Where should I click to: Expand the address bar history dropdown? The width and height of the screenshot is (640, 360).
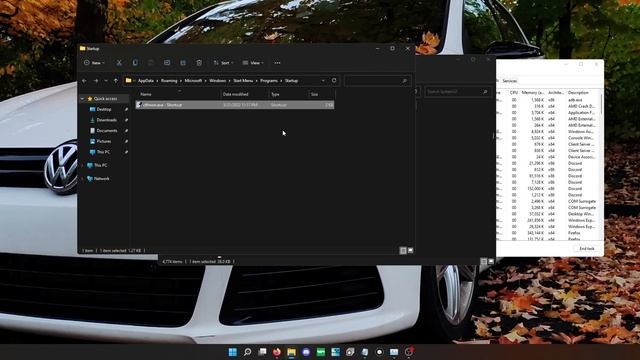[x=323, y=81]
